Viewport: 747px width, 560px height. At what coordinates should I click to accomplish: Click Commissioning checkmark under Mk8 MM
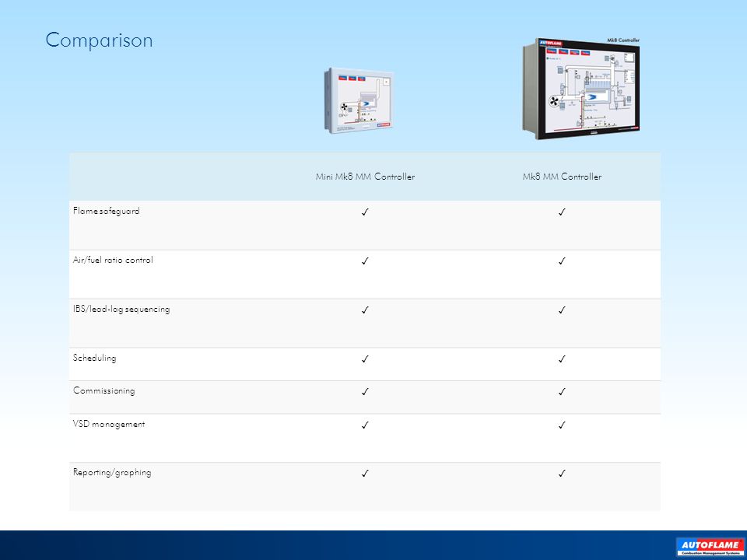point(562,392)
